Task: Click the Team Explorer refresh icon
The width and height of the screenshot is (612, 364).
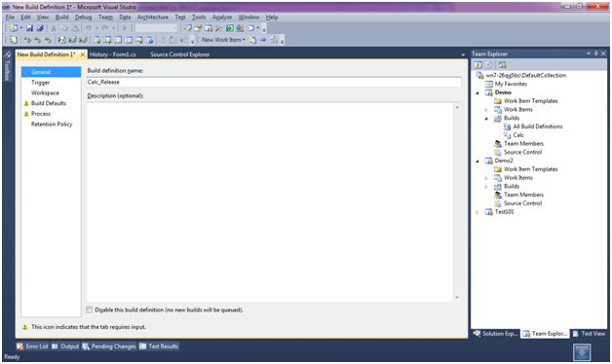Action: [478, 64]
